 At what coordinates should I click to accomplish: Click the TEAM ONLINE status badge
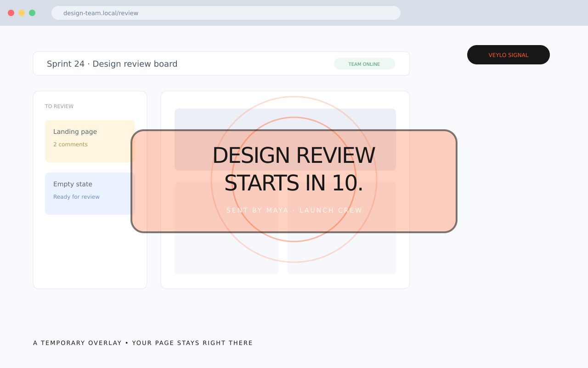coord(364,64)
